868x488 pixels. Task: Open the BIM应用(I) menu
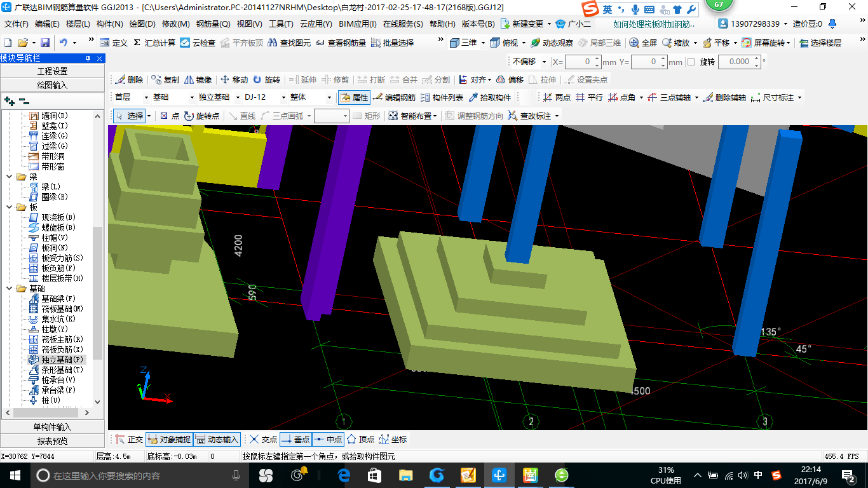click(358, 24)
